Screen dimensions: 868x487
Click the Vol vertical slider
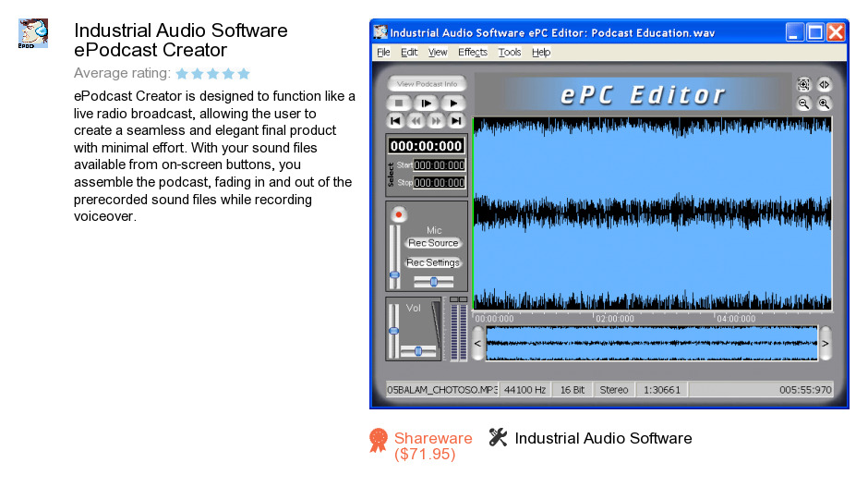(x=393, y=330)
